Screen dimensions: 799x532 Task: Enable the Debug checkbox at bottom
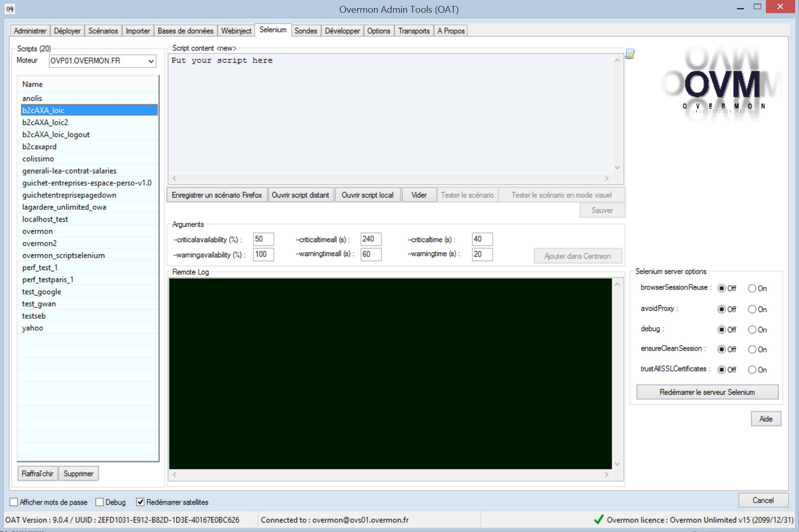coord(100,502)
